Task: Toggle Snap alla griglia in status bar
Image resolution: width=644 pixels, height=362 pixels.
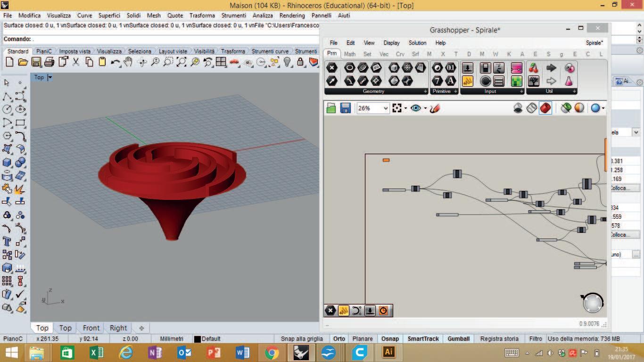Action: coord(302,338)
